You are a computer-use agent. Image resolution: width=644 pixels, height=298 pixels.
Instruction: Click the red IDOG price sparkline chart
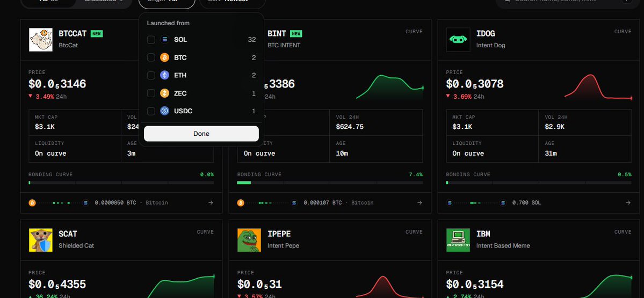pos(598,86)
